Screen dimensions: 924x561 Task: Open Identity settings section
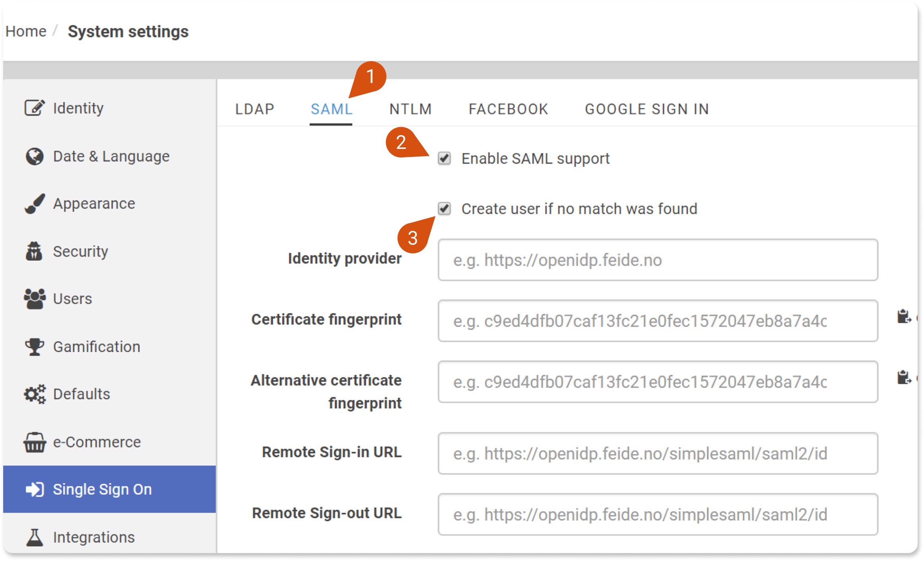point(109,108)
